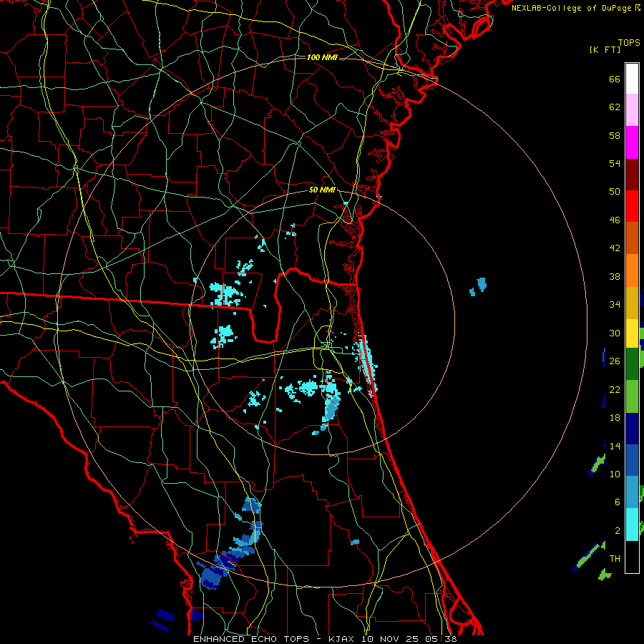Click the "NEXLAB-College of DuPage" credit text
Image resolution: width=644 pixels, height=644 pixels.
pyautogui.click(x=572, y=8)
